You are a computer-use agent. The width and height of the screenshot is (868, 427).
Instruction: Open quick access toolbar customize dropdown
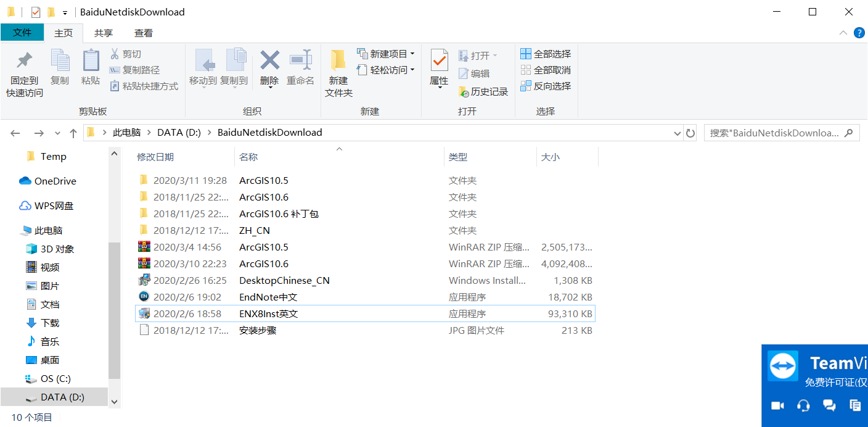pyautogui.click(x=65, y=12)
